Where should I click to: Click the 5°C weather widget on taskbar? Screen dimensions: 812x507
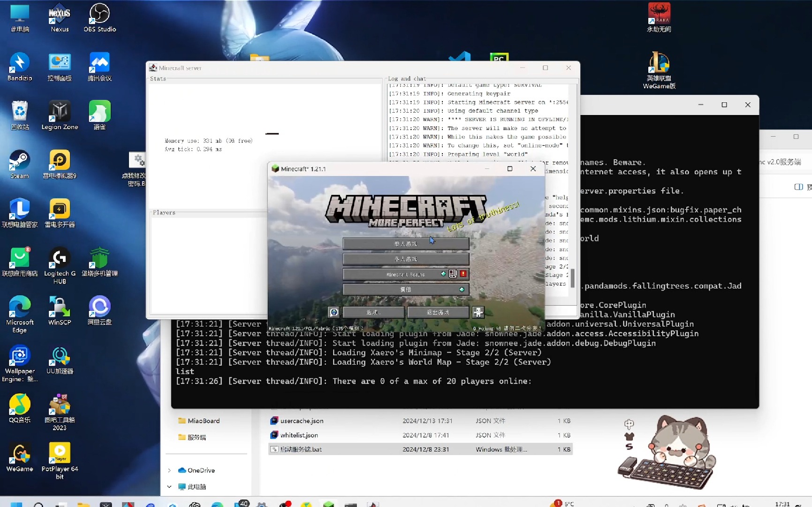pos(563,504)
